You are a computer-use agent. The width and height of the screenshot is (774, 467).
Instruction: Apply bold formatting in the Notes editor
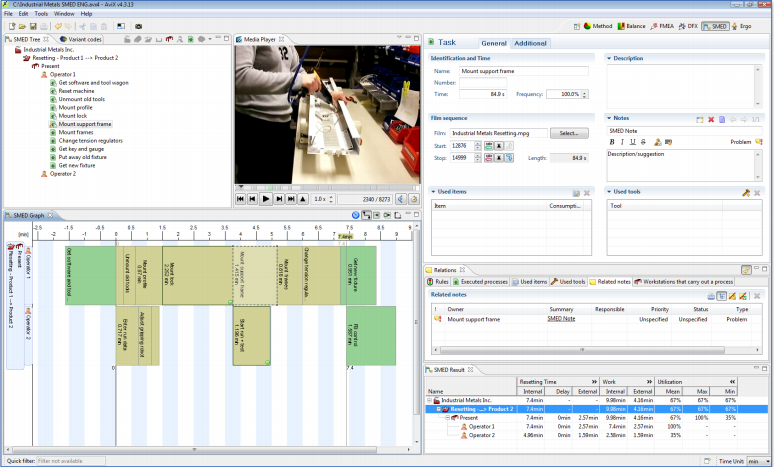(x=611, y=142)
